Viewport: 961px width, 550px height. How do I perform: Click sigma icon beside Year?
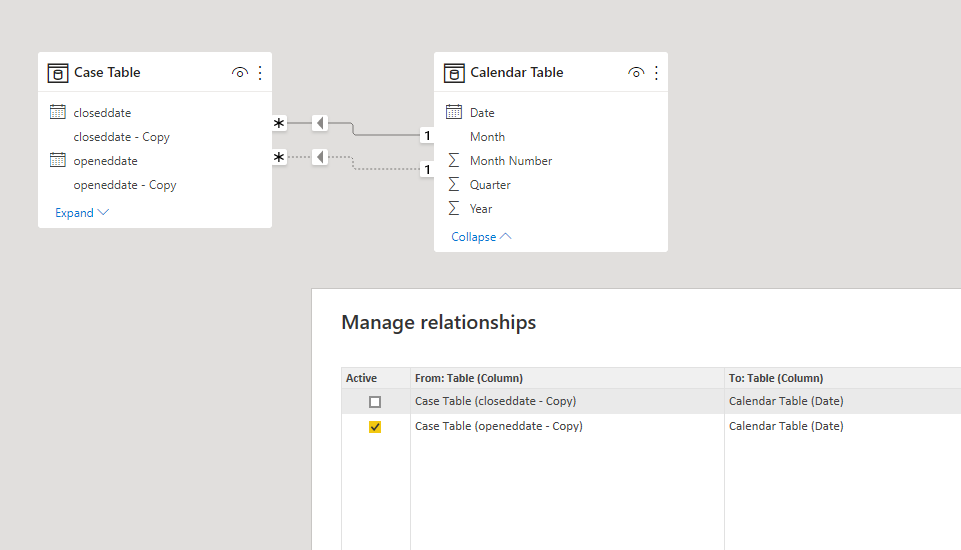454,208
